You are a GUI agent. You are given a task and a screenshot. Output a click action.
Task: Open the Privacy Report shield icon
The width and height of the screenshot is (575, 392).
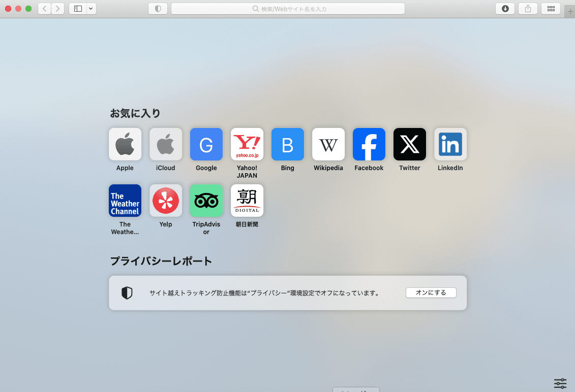click(127, 293)
